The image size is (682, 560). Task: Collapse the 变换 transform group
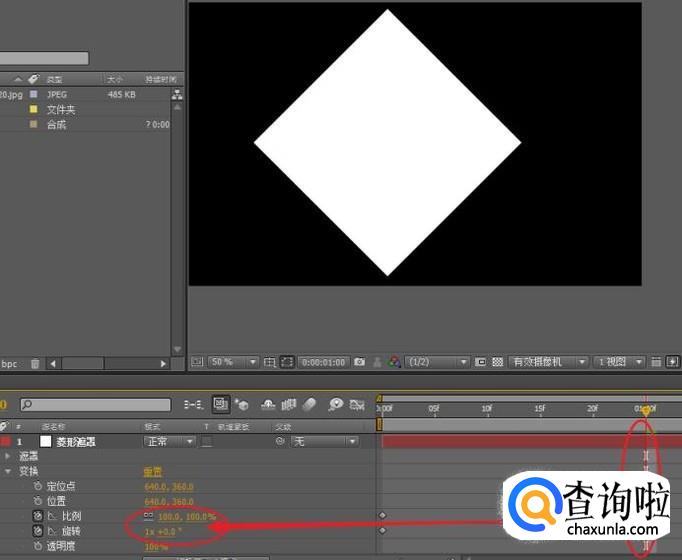(x=8, y=471)
